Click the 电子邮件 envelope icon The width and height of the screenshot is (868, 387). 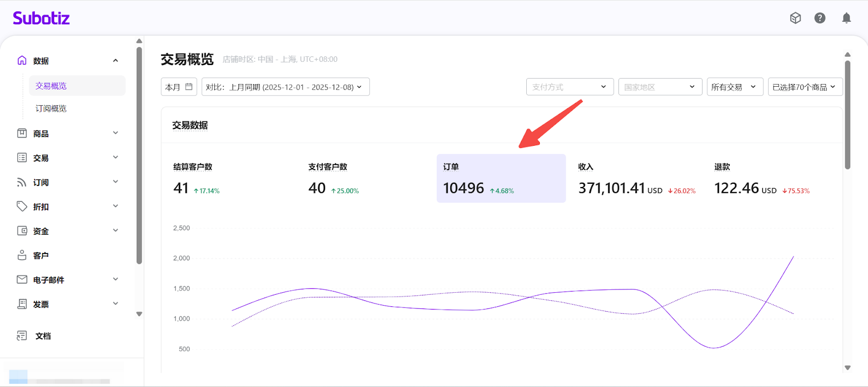tap(22, 280)
